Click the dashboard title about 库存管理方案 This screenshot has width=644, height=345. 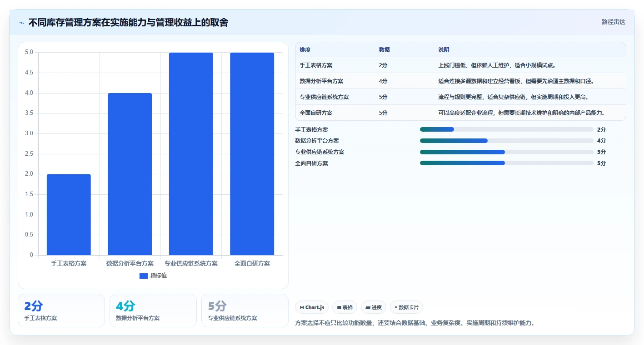pos(128,23)
